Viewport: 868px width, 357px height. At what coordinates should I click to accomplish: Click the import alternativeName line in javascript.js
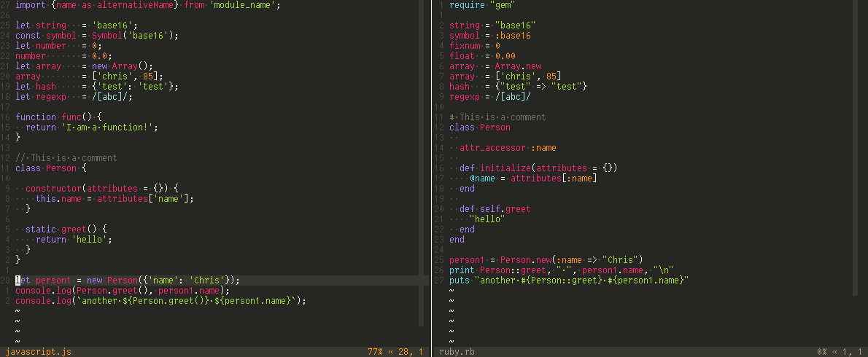click(148, 6)
